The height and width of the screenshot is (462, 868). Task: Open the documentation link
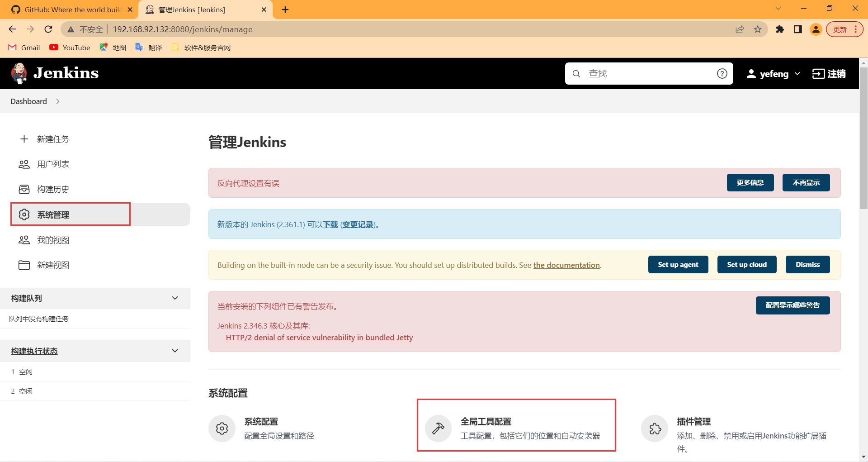566,265
